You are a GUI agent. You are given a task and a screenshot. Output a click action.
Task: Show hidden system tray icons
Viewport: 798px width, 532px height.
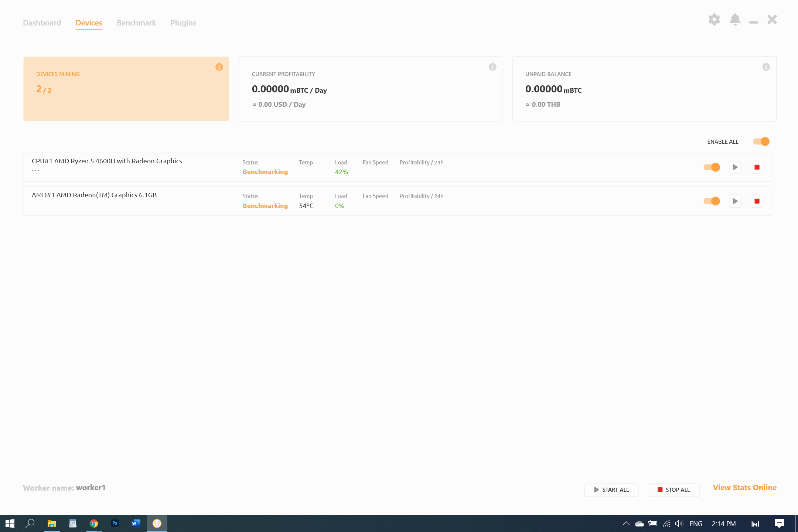point(626,524)
